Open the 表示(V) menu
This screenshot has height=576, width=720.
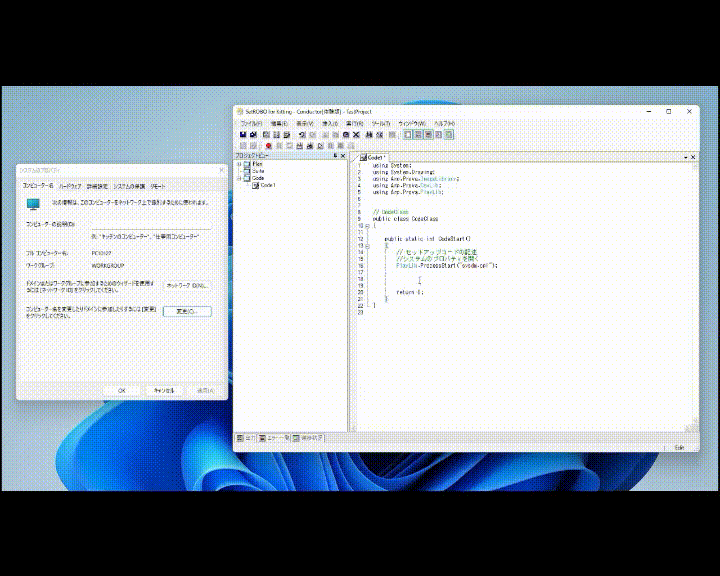(x=304, y=124)
